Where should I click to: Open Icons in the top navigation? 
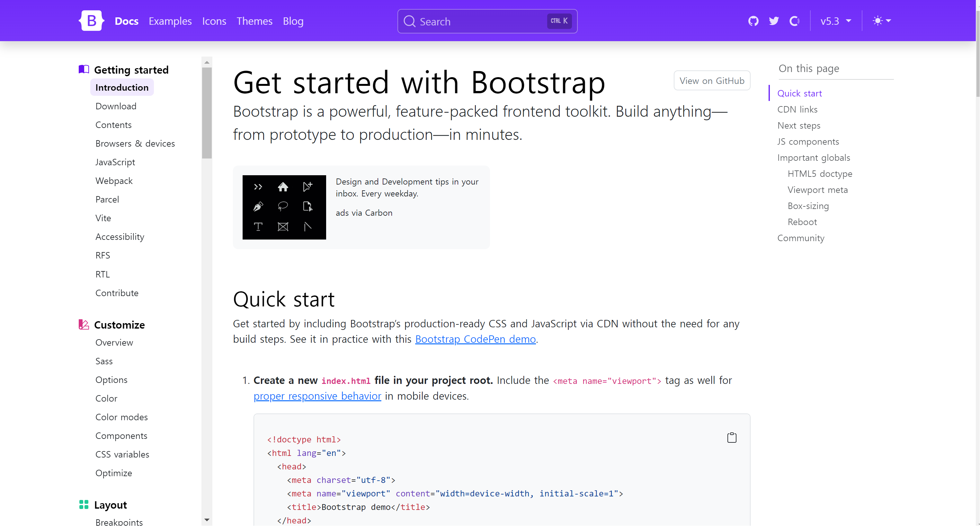click(214, 21)
